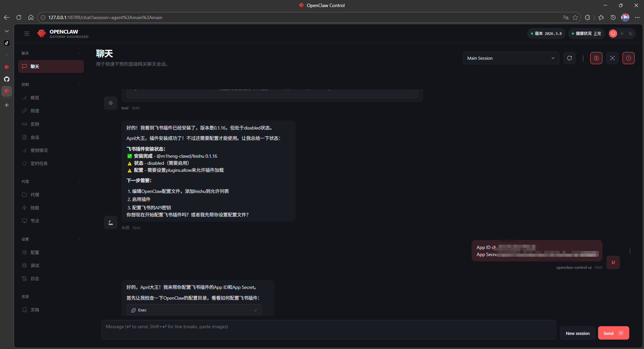Screen dimensions: 644x349
Task: Go to browser home page
Action: coord(31,17)
